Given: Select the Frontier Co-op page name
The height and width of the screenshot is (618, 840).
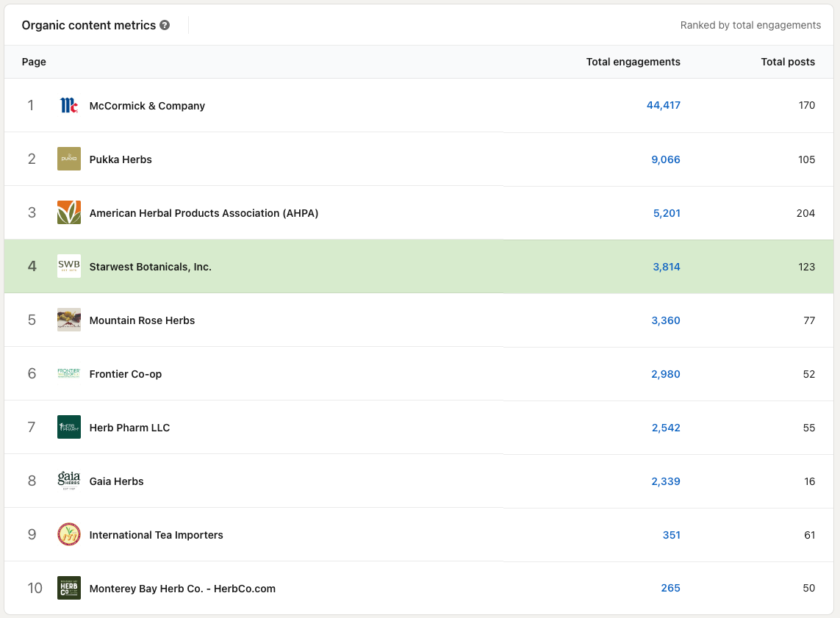Looking at the screenshot, I should click(126, 374).
